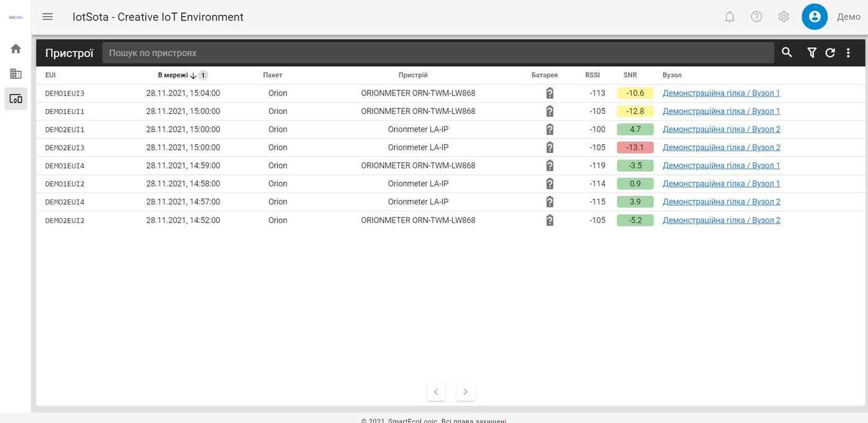The width and height of the screenshot is (868, 423).
Task: Open the help question mark icon
Action: pyautogui.click(x=756, y=17)
